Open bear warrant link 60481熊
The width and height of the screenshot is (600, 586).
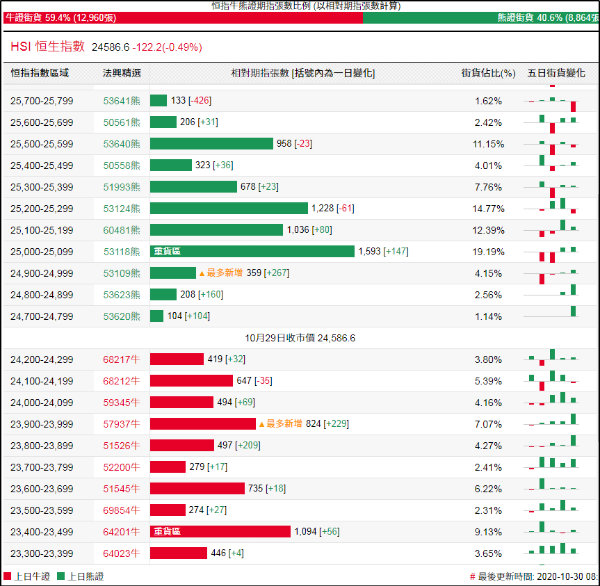(x=122, y=230)
